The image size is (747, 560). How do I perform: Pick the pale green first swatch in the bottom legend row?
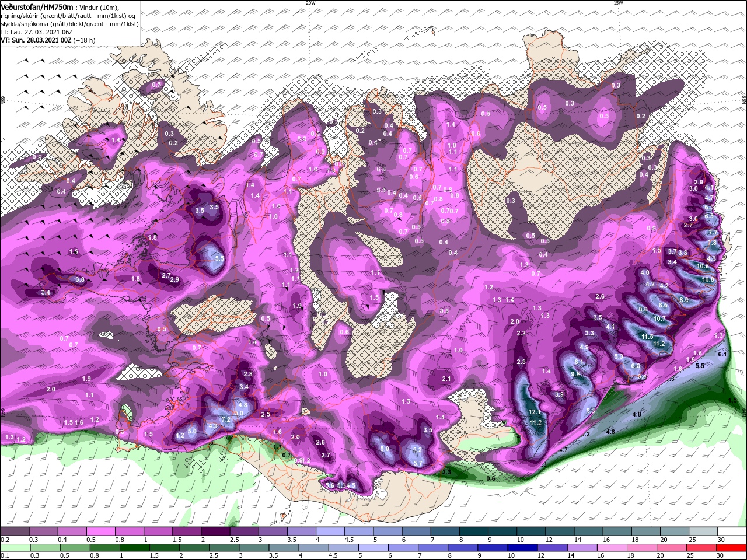click(x=15, y=548)
